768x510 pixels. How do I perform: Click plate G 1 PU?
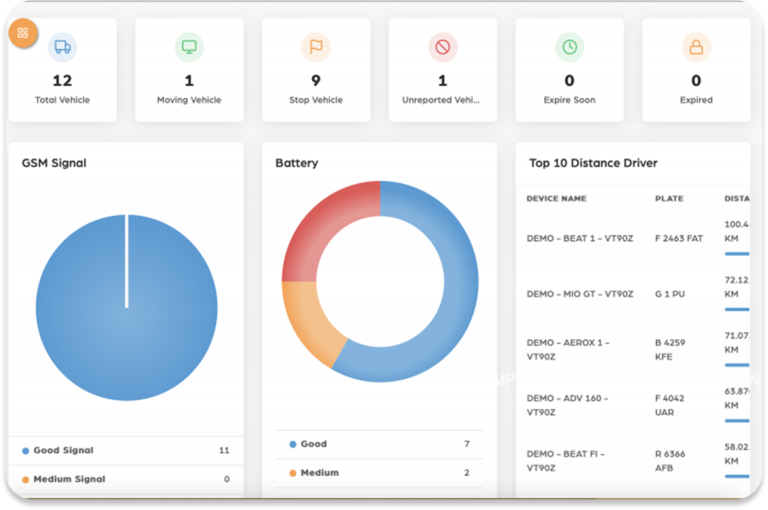(x=670, y=294)
